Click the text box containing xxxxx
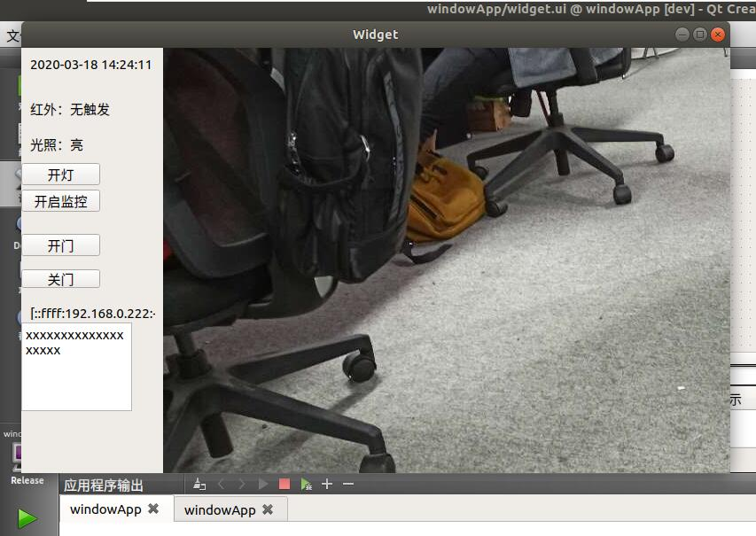756x536 pixels. click(76, 367)
